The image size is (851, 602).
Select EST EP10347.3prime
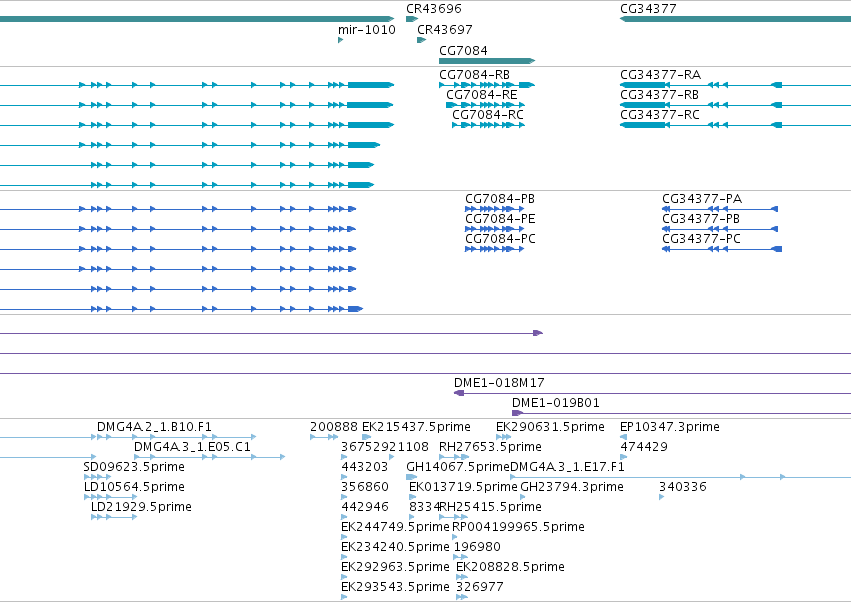pos(670,427)
